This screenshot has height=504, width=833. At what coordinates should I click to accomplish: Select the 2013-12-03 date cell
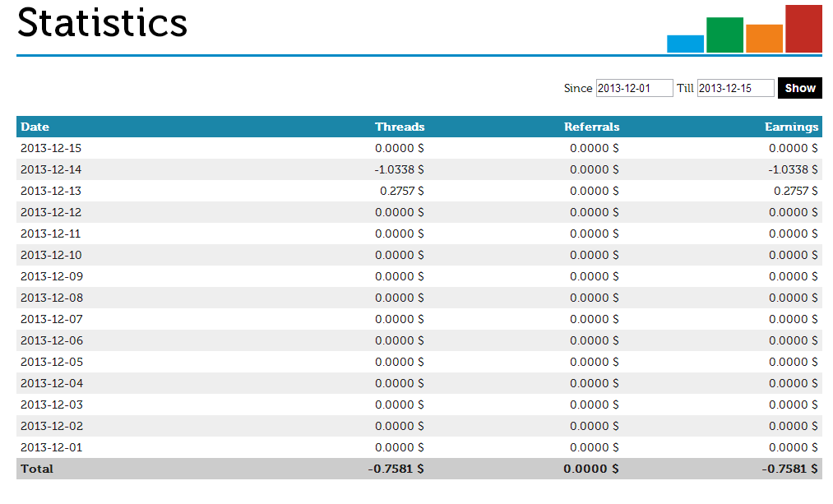pyautogui.click(x=52, y=405)
